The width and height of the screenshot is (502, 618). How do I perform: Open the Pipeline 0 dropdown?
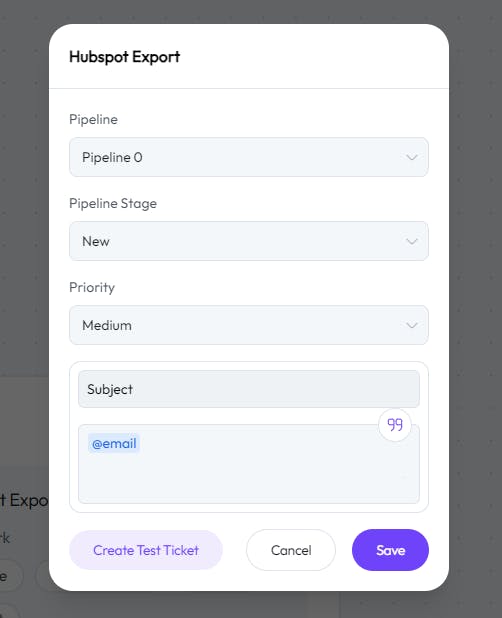249,157
